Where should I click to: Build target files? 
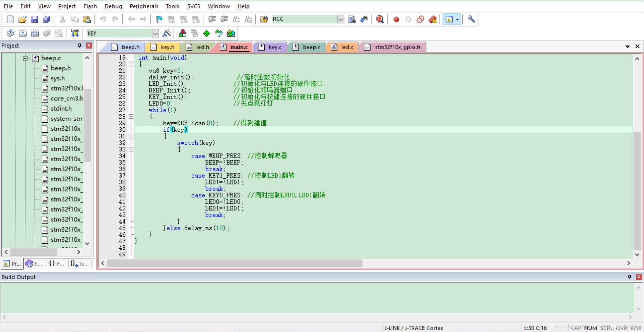pyautogui.click(x=22, y=33)
